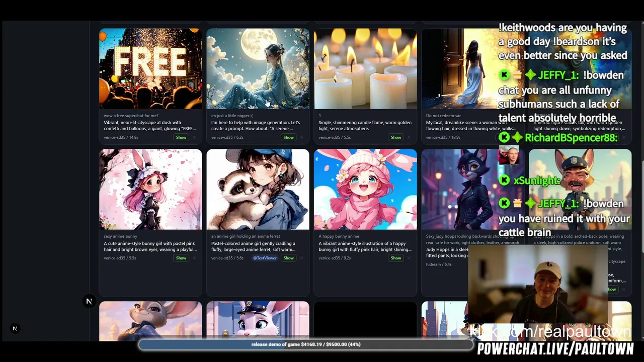Click the 'venice-sd35 / 9.2s' model label
This screenshot has height=362, width=644.
point(335,258)
